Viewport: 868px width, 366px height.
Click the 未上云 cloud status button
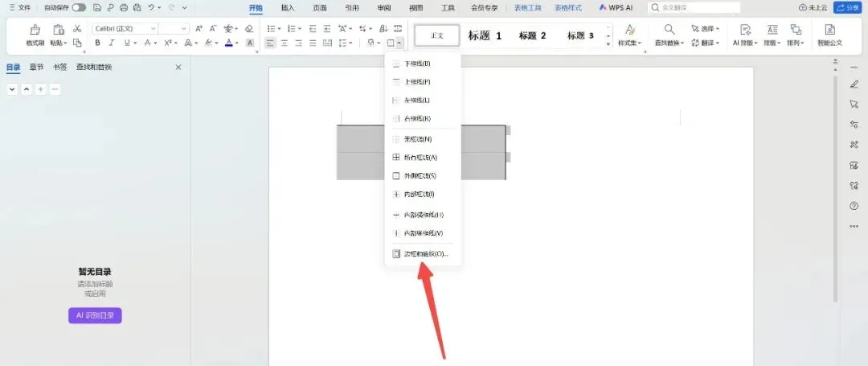click(813, 8)
